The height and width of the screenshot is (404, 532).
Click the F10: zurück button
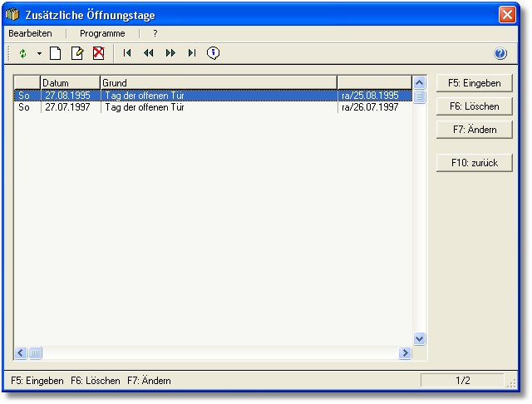[x=474, y=163]
